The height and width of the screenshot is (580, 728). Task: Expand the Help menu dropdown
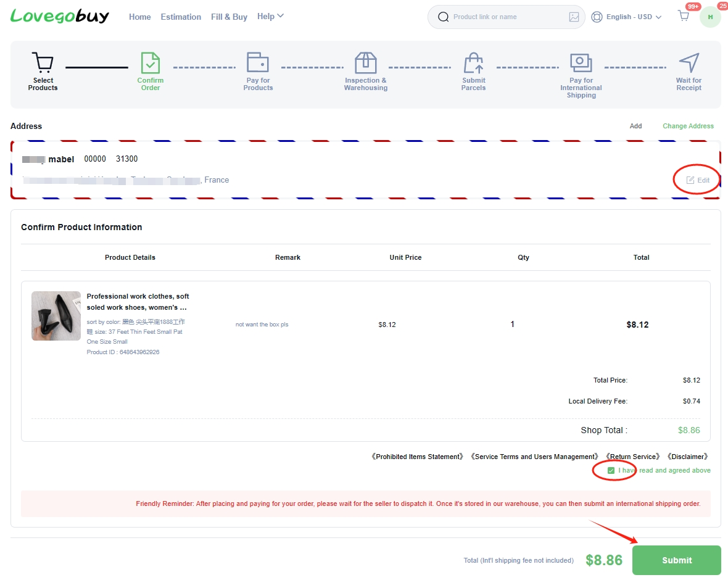(x=270, y=16)
